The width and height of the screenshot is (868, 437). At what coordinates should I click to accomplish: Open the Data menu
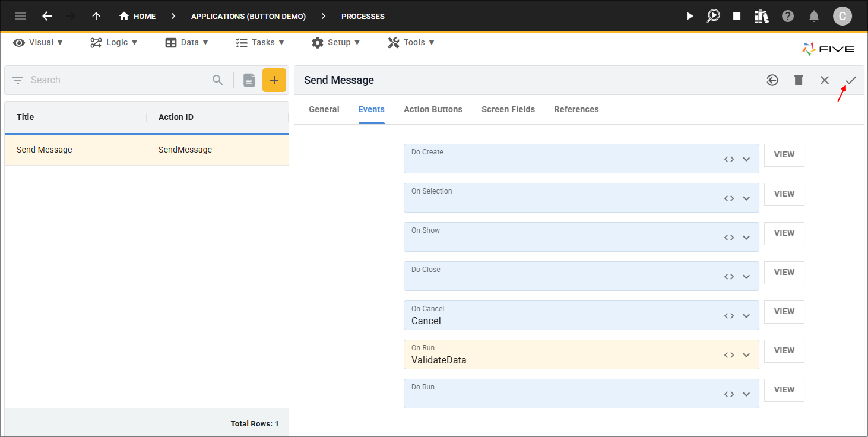[187, 42]
